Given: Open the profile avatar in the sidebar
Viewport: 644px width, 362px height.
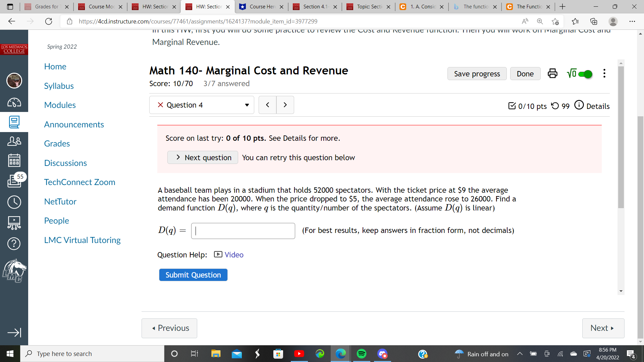Looking at the screenshot, I should point(14,81).
